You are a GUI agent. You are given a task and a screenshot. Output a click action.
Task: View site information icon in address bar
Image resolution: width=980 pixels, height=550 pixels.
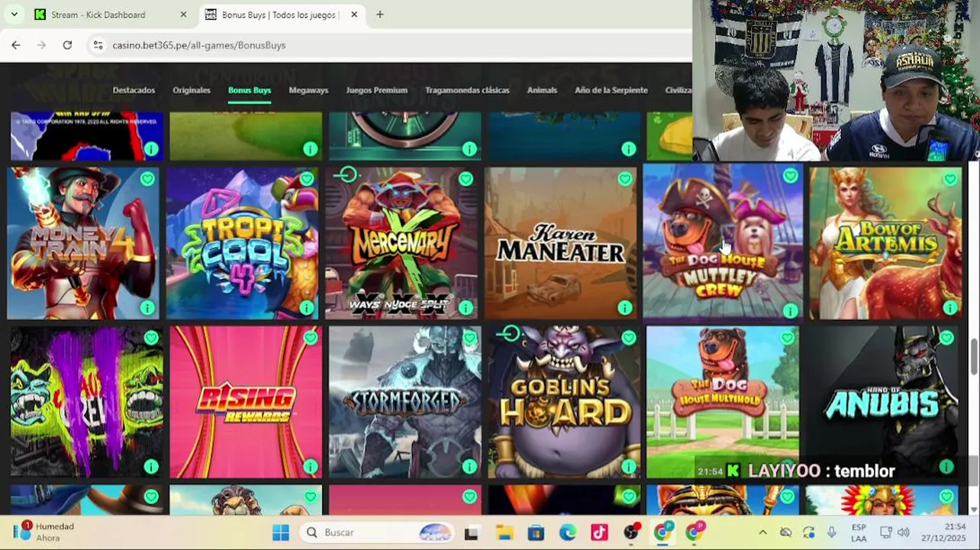(x=98, y=45)
